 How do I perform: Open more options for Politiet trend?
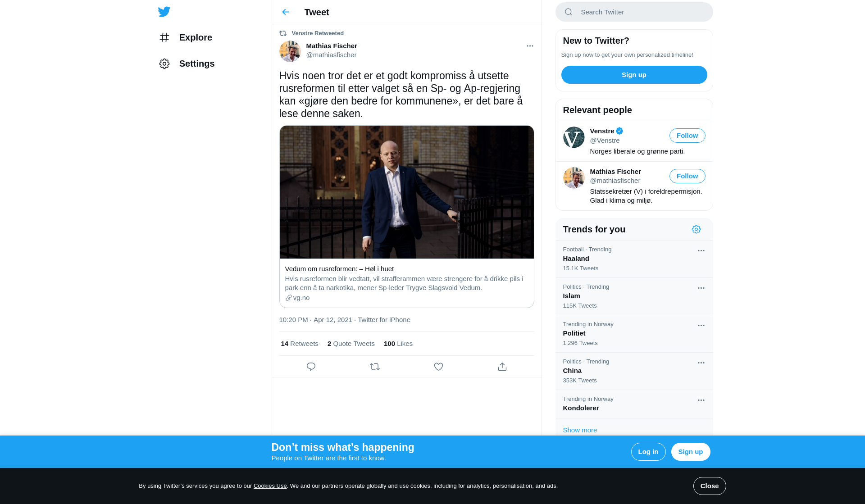[701, 326]
